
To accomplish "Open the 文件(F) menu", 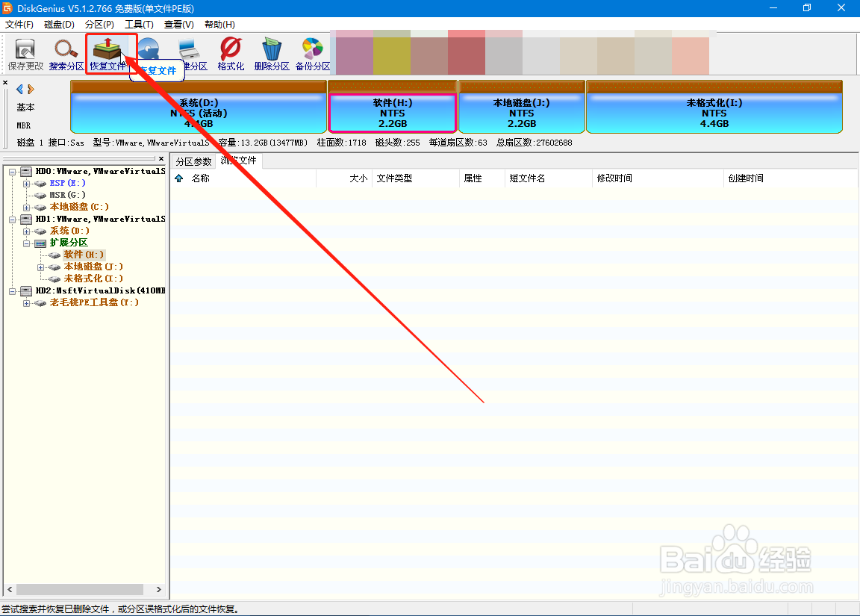I will pyautogui.click(x=19, y=25).
